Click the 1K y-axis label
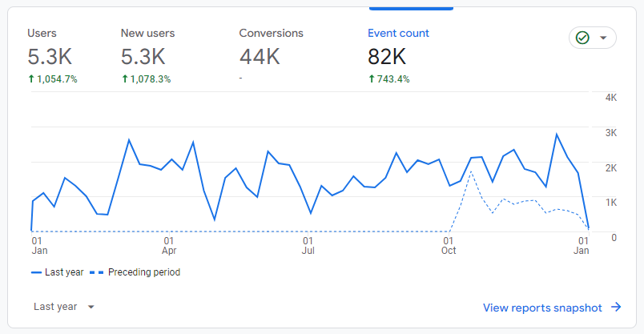The image size is (644, 334). (x=611, y=203)
